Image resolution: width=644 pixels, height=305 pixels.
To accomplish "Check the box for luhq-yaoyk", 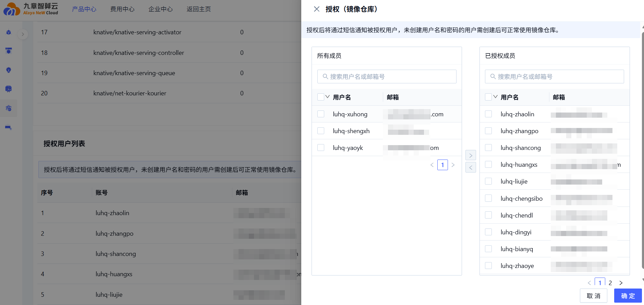I will click(321, 148).
